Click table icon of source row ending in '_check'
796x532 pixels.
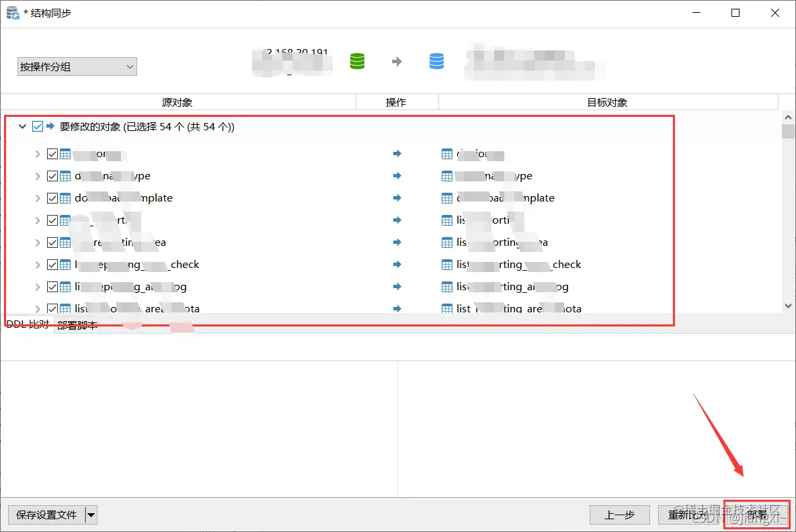(65, 264)
